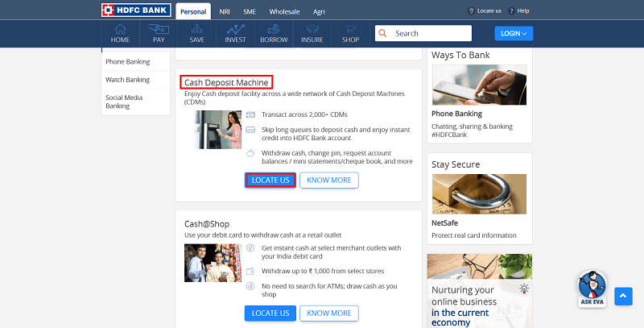The image size is (644, 328).
Task: Click the wallet icon beside Withdraw up to ₹1,000
Action: coord(250,272)
